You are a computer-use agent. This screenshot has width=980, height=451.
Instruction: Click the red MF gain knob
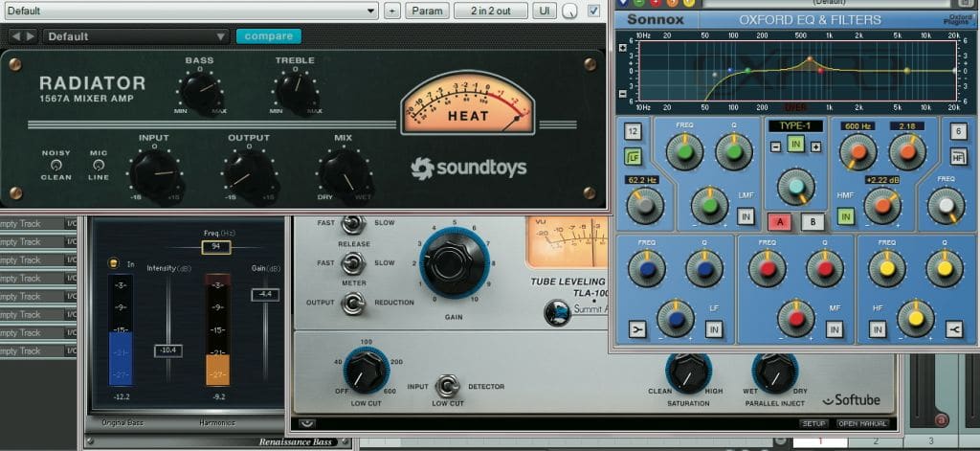click(x=796, y=319)
